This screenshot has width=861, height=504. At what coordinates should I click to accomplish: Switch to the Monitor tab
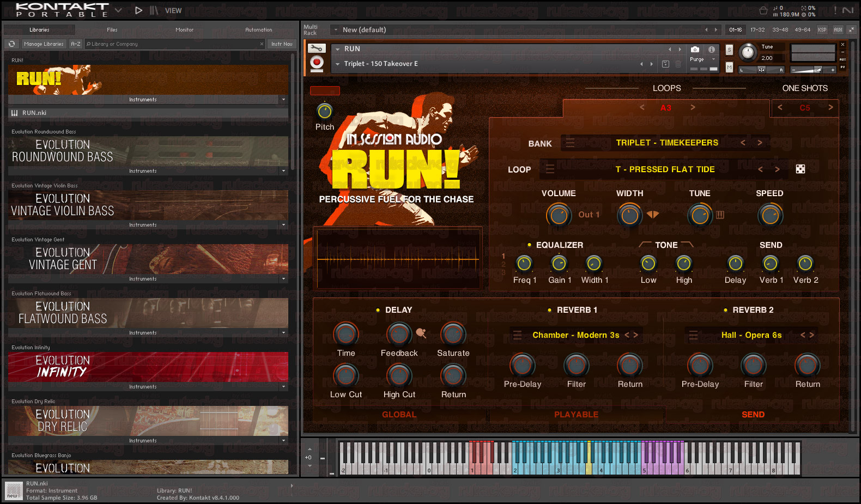[185, 30]
